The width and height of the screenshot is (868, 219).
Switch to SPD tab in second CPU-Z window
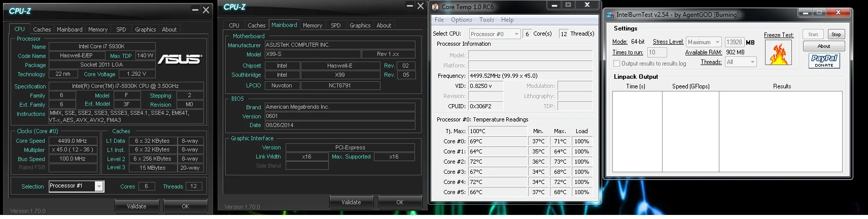(336, 25)
